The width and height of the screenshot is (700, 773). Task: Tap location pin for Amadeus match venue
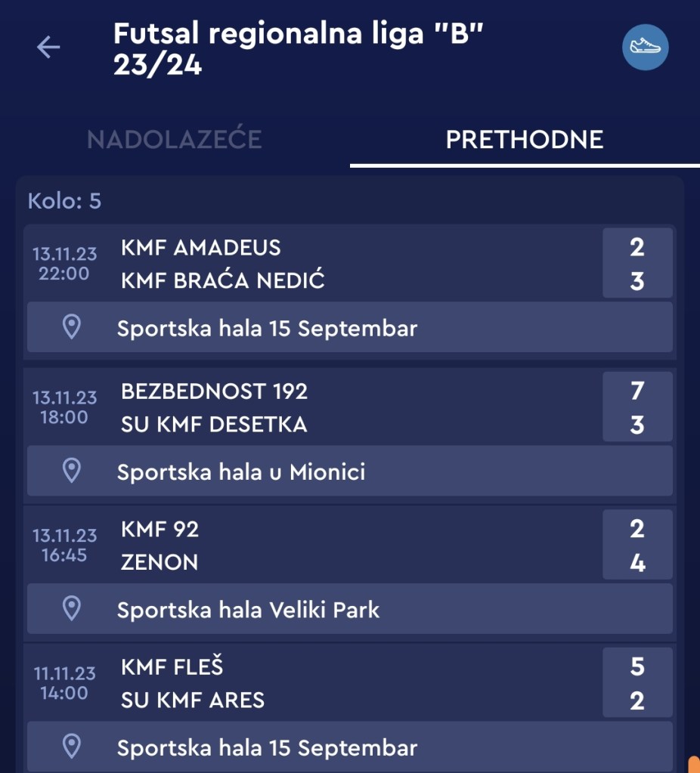click(x=71, y=327)
